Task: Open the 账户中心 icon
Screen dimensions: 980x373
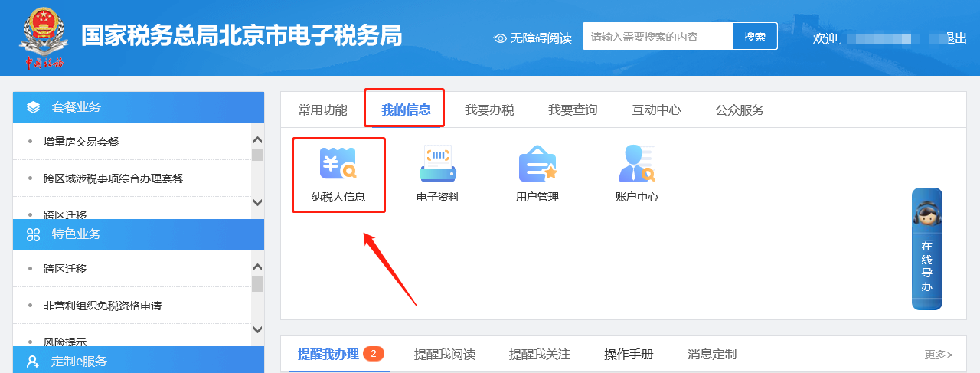Action: click(637, 162)
